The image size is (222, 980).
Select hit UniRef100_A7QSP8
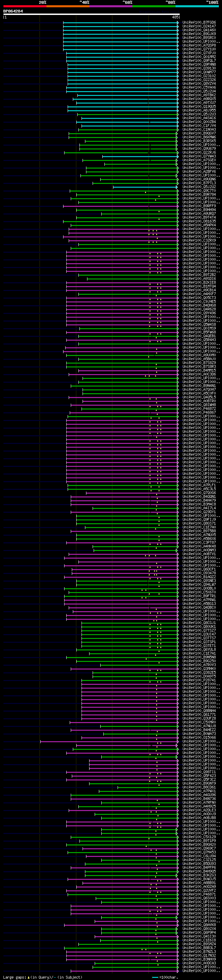click(199, 46)
